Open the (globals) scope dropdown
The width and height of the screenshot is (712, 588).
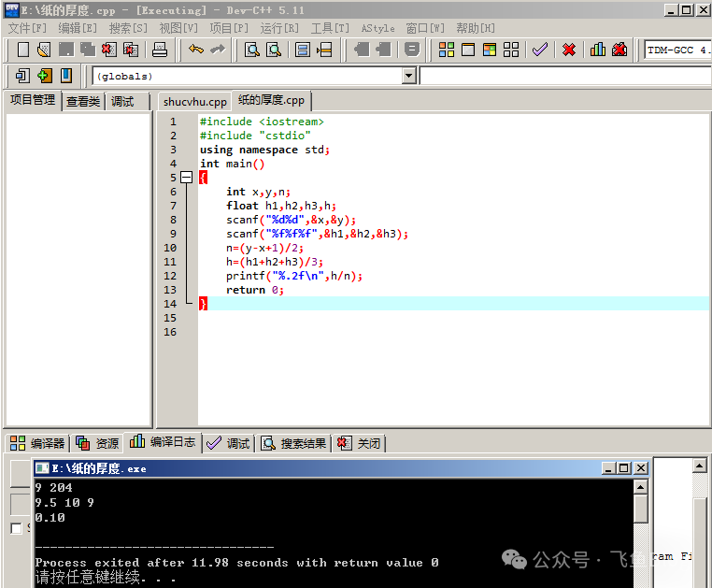click(x=409, y=76)
